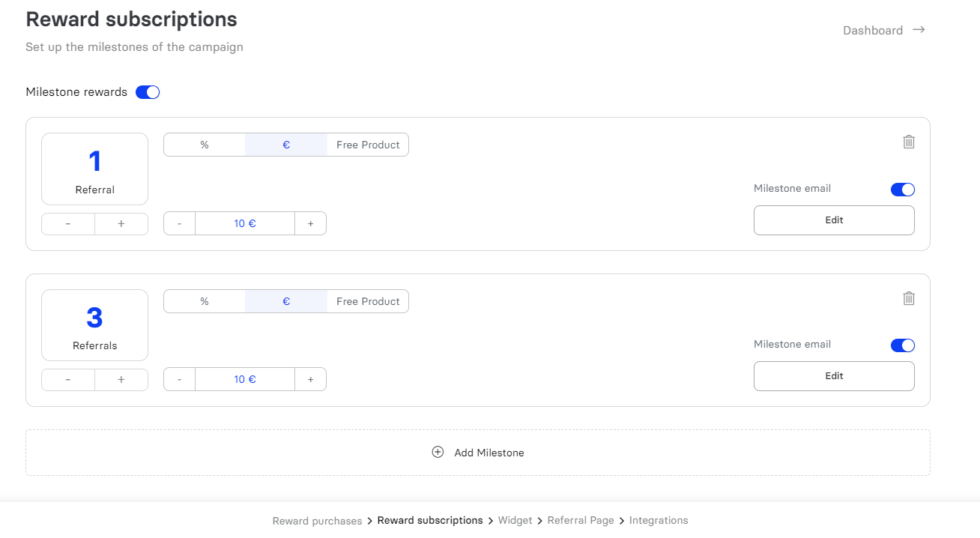Go to Reward purchases step
The image size is (980, 538).
pyautogui.click(x=317, y=521)
